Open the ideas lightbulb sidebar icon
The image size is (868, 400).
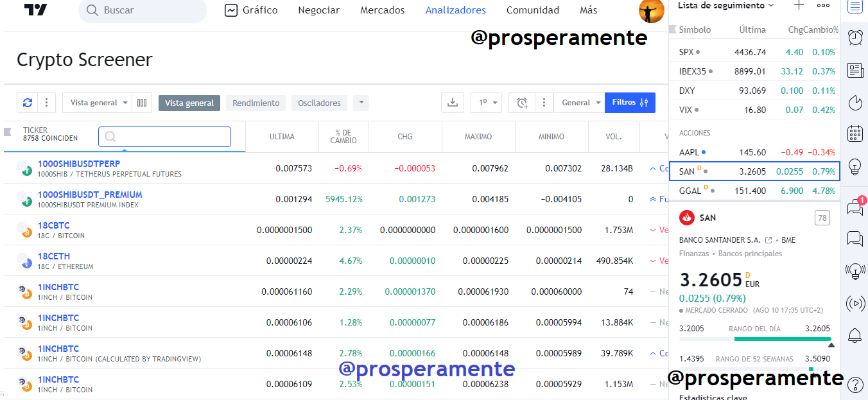(x=855, y=167)
